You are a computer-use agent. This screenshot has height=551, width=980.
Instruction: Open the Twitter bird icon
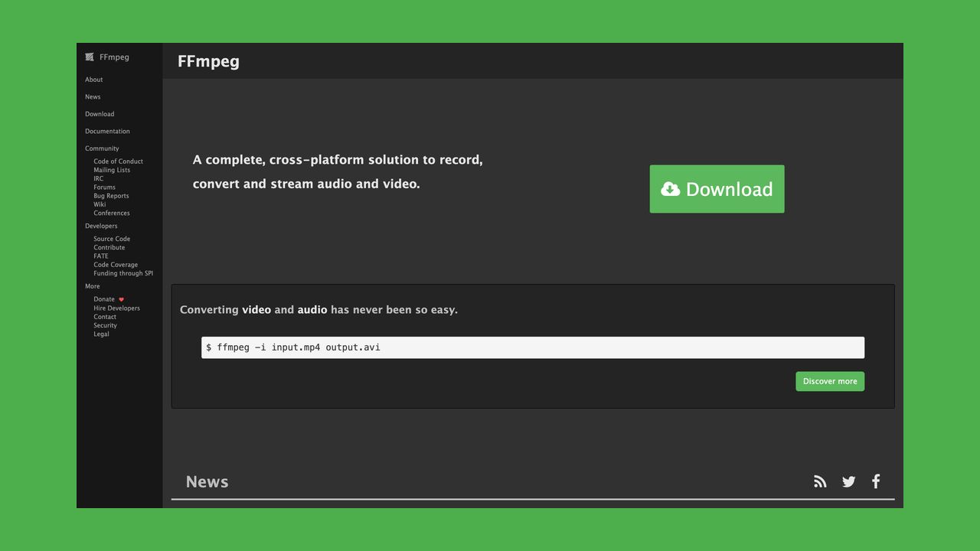(848, 481)
